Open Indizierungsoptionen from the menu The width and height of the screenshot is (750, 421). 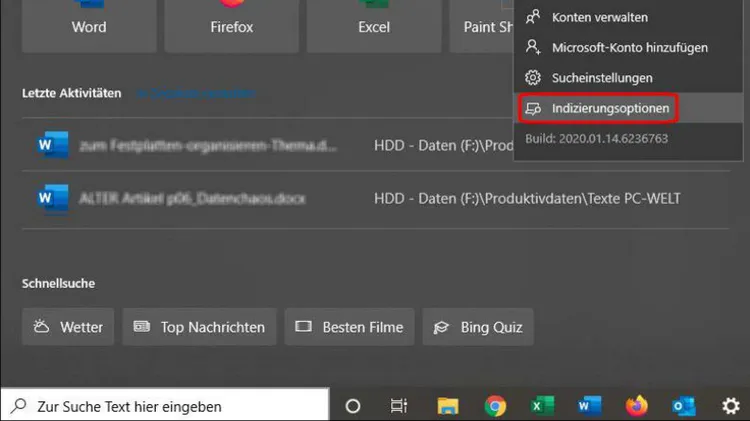point(628,108)
